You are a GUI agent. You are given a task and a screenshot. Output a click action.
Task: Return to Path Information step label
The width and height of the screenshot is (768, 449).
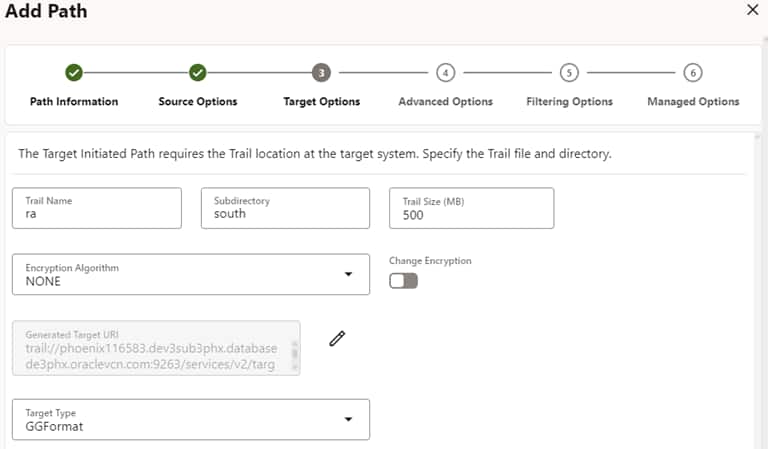tap(73, 101)
